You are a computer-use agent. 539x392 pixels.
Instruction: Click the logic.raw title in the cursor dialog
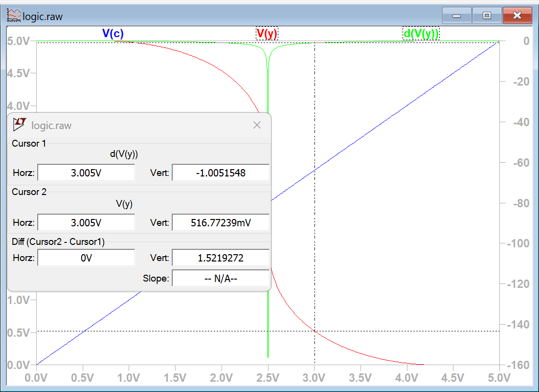[51, 126]
